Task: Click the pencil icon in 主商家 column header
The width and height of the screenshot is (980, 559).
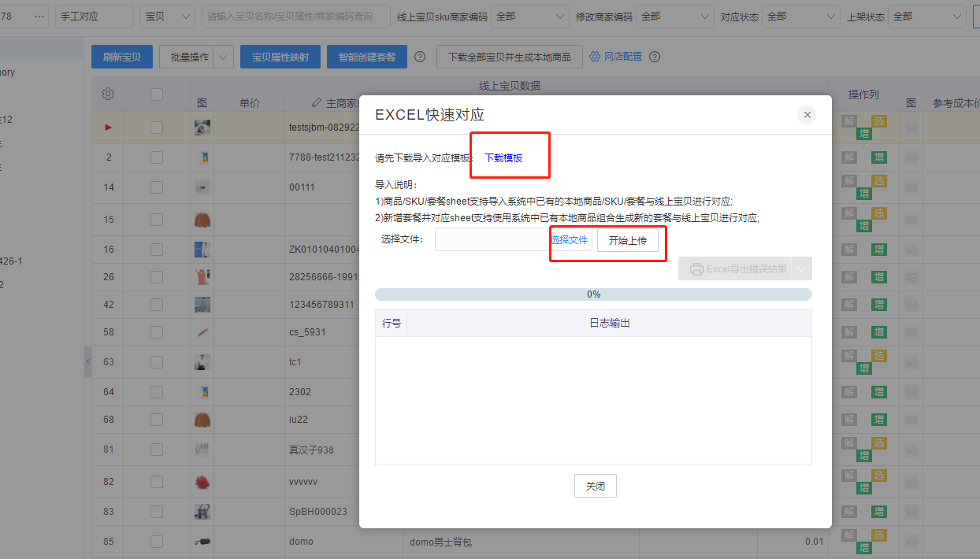Action: [x=317, y=103]
